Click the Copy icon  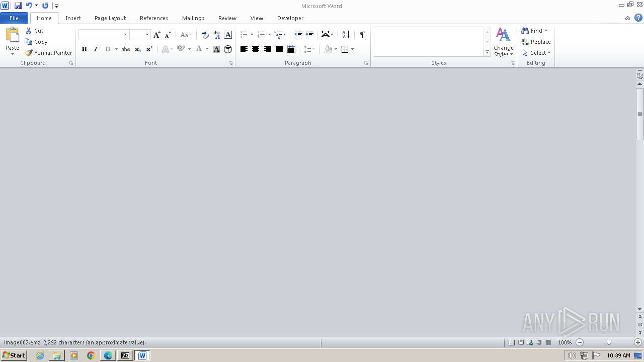click(x=29, y=42)
